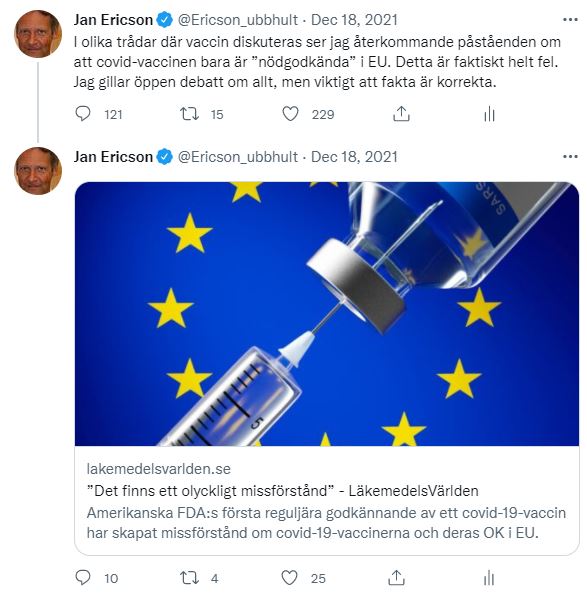Open the Dec 18, 2021 timestamp of first tweet

click(x=354, y=20)
